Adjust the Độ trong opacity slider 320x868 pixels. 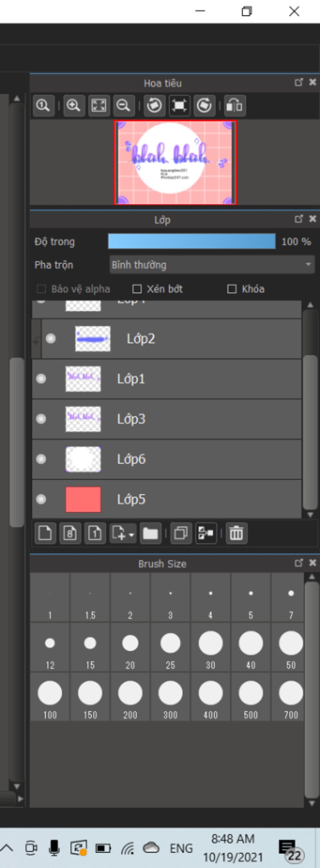(x=192, y=242)
